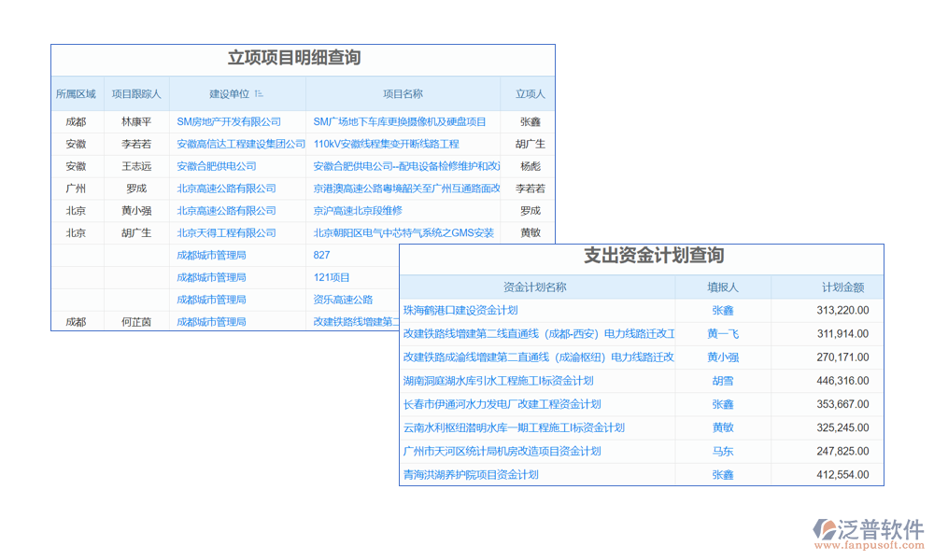
Task: Click the 计划金额 column header
Action: pos(842,287)
